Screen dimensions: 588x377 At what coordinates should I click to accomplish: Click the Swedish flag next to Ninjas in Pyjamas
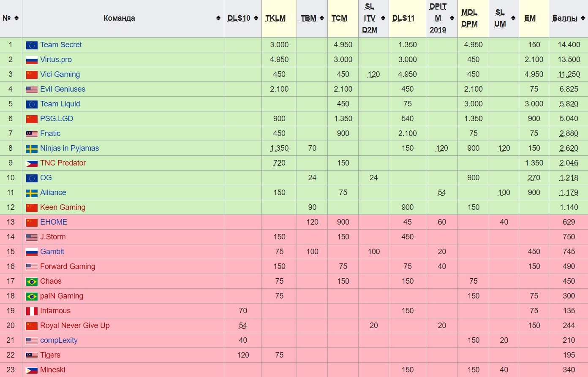point(32,149)
